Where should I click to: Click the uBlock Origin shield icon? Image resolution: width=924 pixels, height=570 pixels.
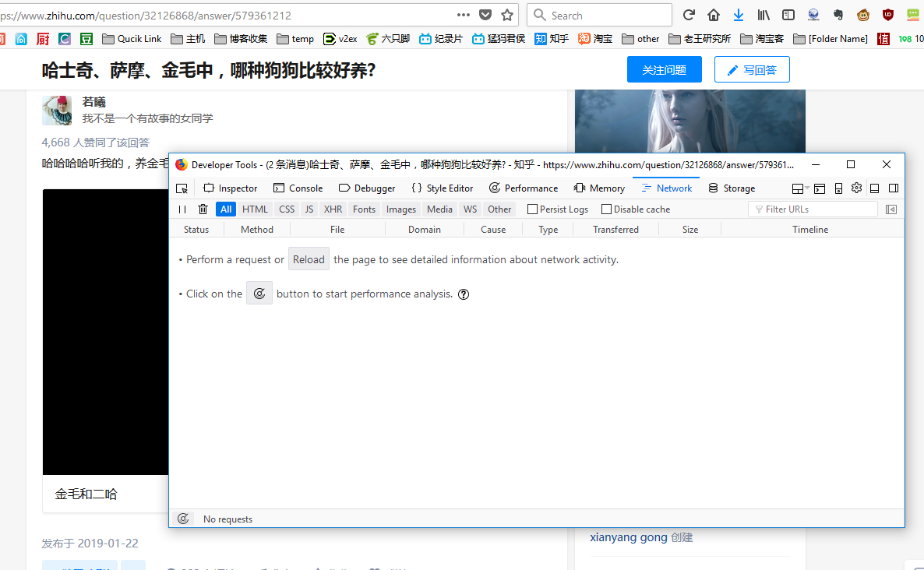pyautogui.click(x=888, y=14)
